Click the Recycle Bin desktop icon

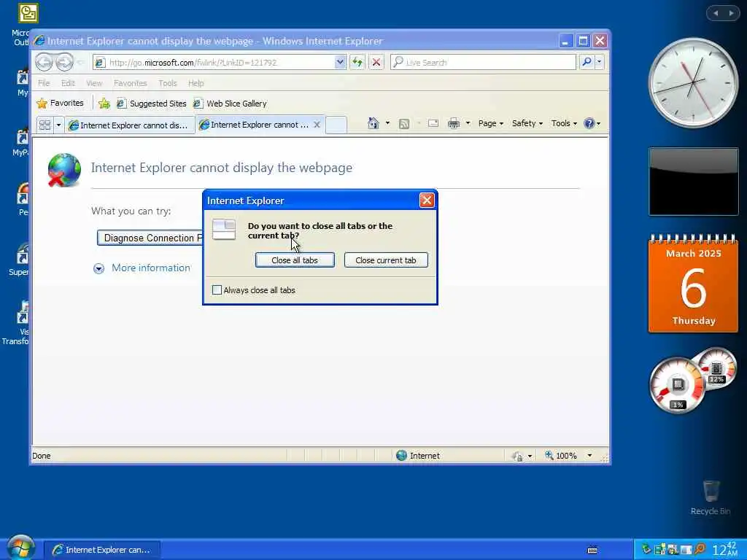[711, 498]
